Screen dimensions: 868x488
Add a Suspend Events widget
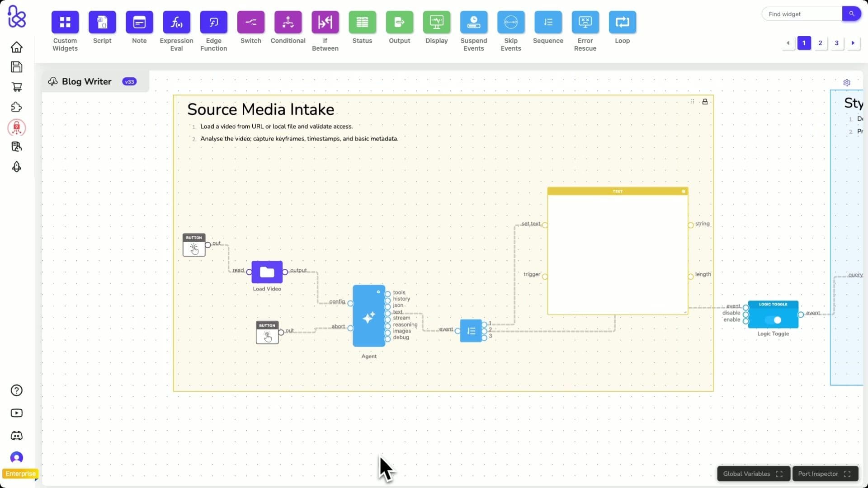[473, 22]
